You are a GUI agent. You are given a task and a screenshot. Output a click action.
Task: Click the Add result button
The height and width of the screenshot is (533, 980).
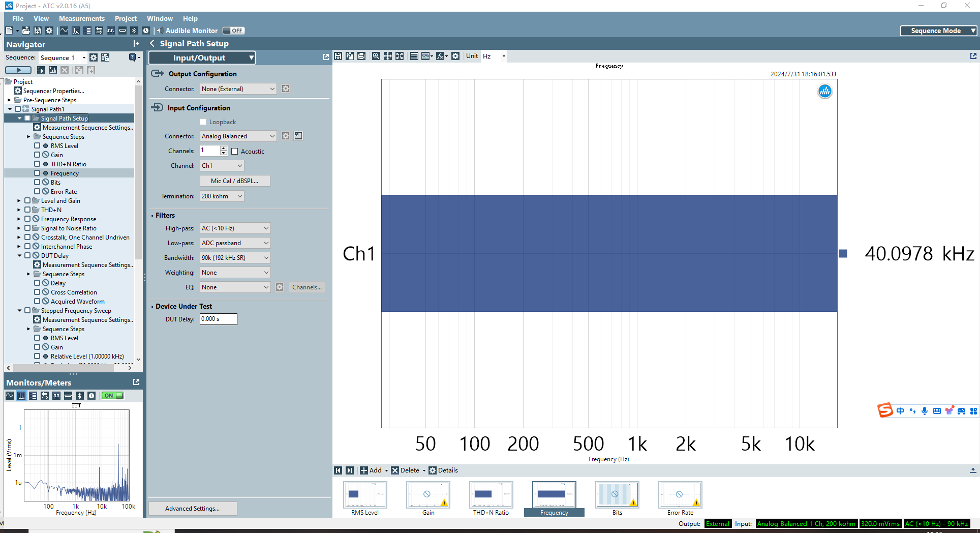point(371,470)
